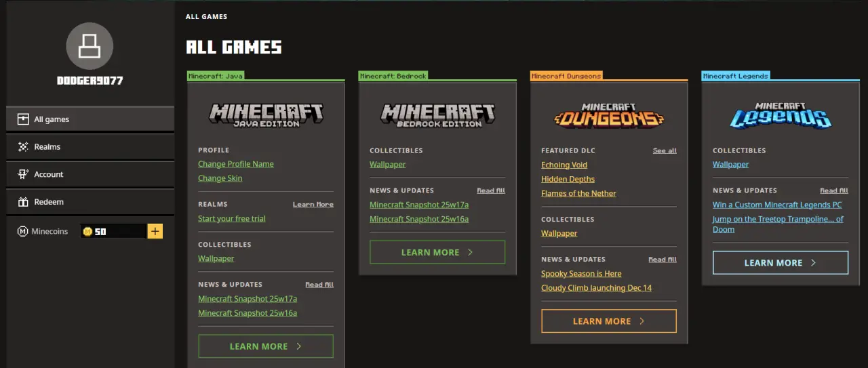Click Read All in Dungeons card
868x368 pixels.
click(x=663, y=260)
